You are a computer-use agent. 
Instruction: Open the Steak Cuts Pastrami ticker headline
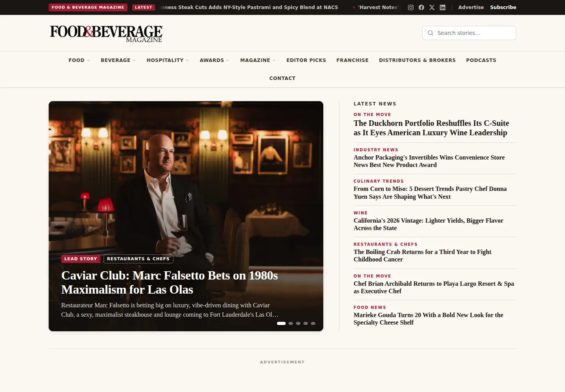[249, 7]
